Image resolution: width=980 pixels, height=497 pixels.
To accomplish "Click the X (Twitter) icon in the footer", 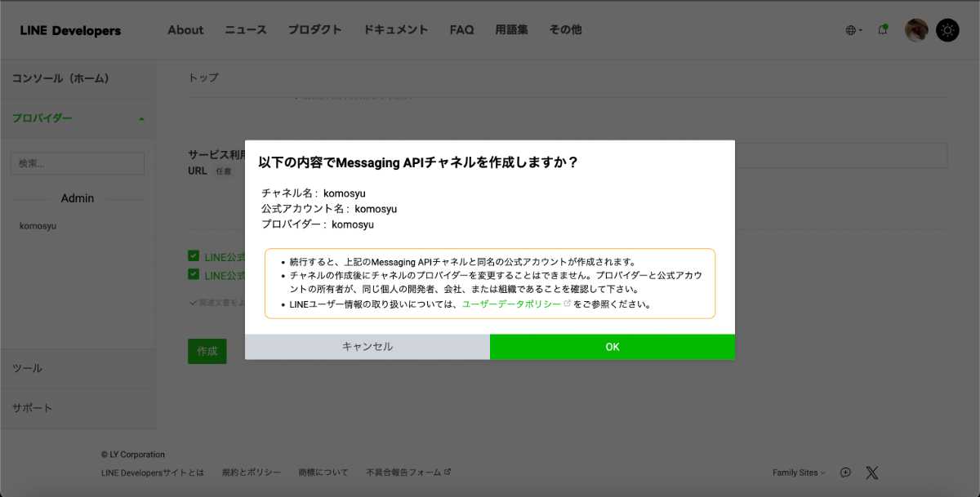I will coord(872,473).
